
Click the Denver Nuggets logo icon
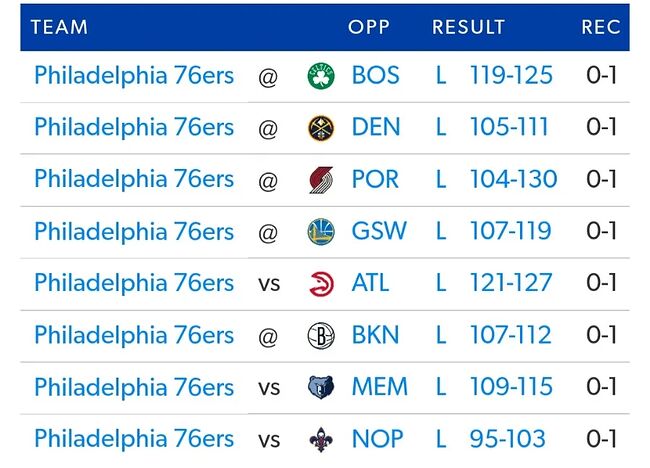pos(321,128)
